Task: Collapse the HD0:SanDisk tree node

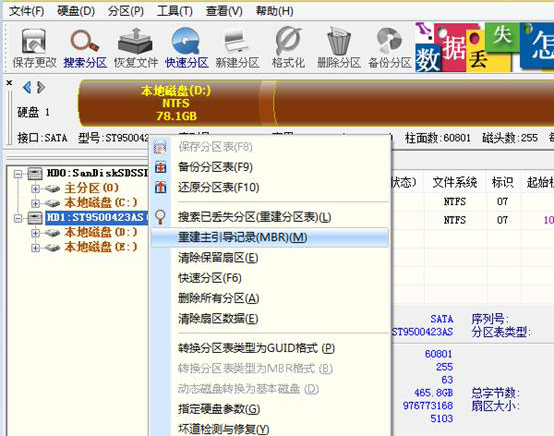Action: coord(18,174)
